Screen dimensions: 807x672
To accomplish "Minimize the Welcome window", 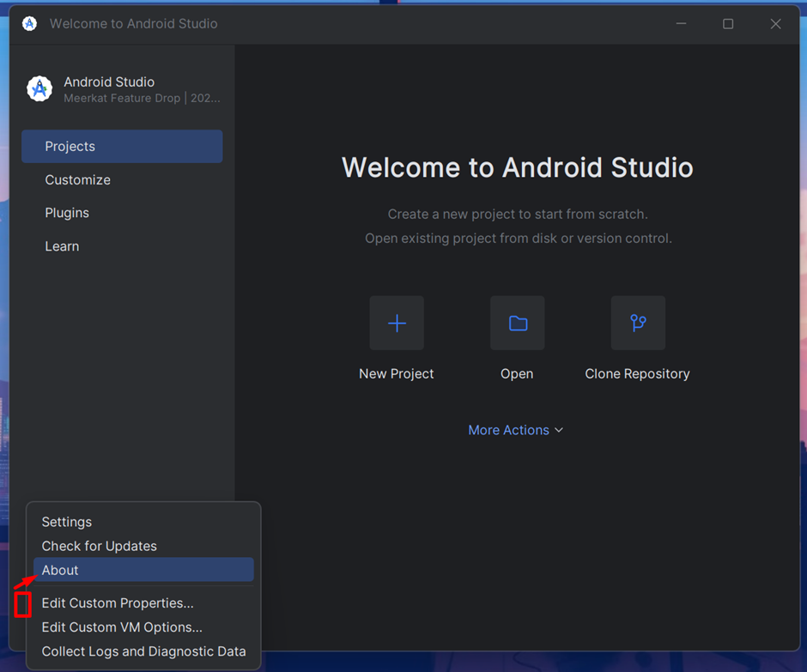I will coord(681,24).
